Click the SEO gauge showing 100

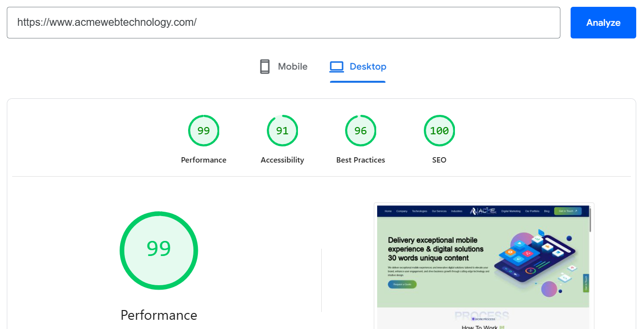click(x=439, y=130)
